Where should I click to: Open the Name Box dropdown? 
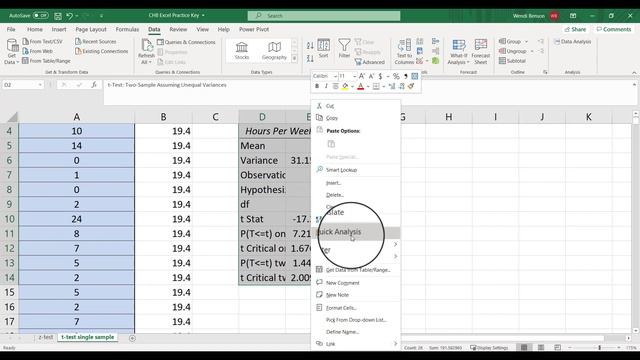40,85
